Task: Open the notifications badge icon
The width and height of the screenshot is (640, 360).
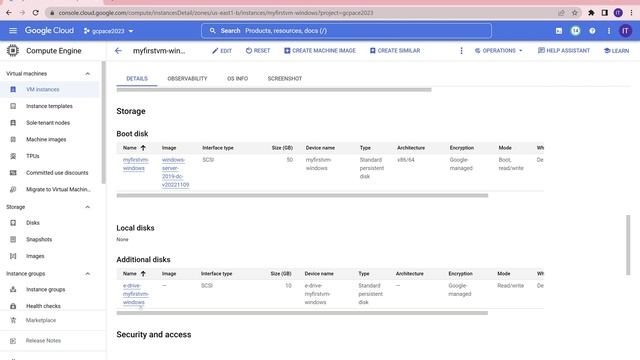Action: coord(576,31)
